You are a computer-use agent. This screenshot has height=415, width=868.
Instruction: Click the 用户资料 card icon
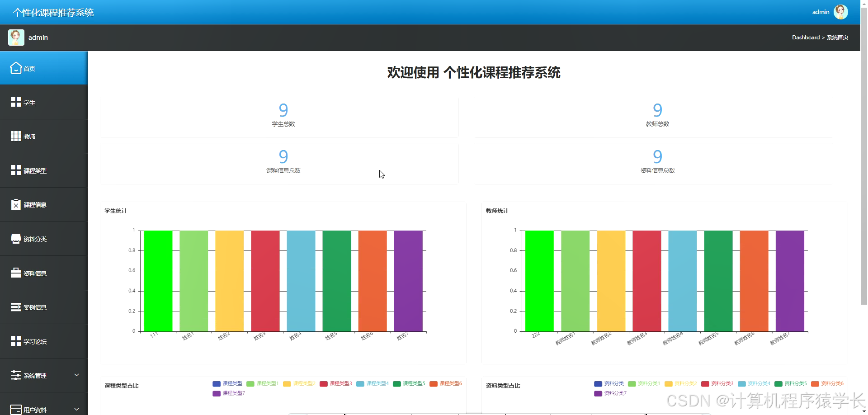16,409
